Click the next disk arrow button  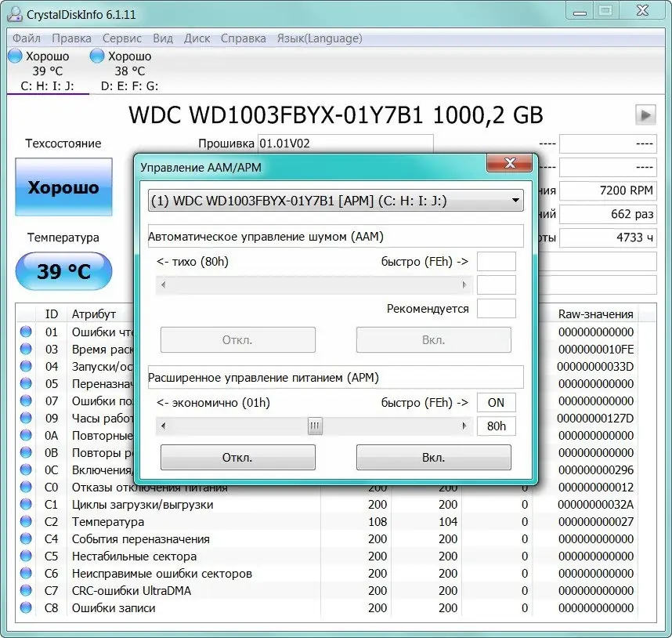pyautogui.click(x=645, y=115)
